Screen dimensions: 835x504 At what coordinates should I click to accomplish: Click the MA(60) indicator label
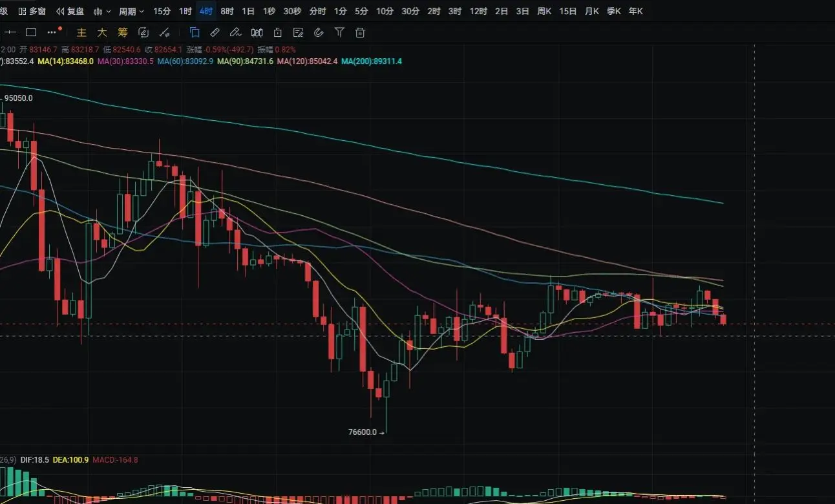coord(185,61)
